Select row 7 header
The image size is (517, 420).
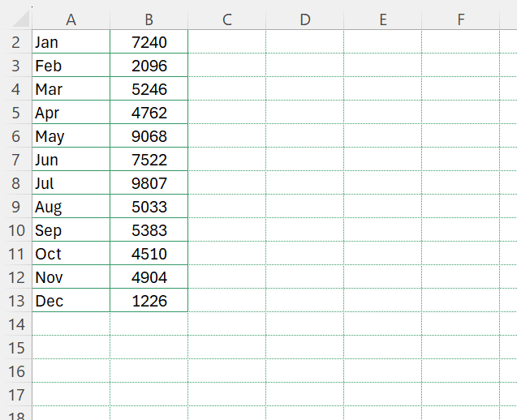point(16,160)
